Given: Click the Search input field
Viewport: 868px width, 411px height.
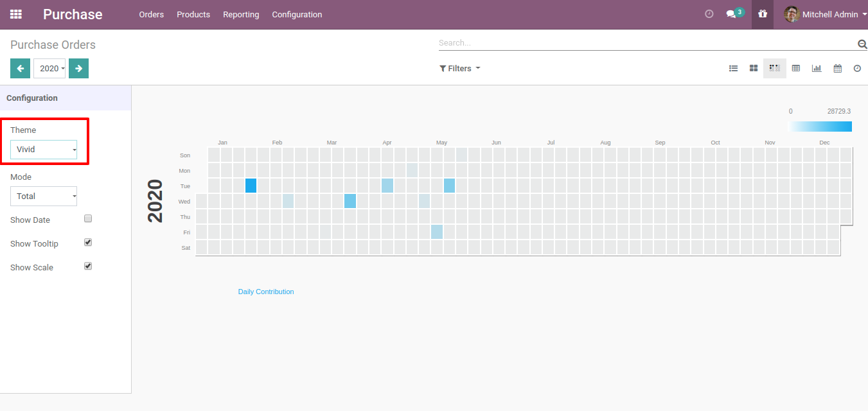Looking at the screenshot, I should 646,43.
